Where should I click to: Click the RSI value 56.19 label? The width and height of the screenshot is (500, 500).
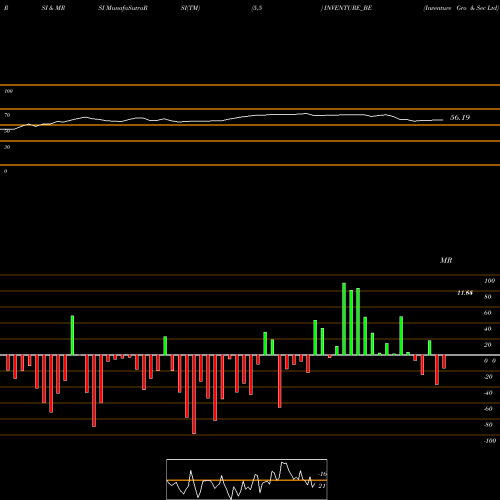[460, 117]
